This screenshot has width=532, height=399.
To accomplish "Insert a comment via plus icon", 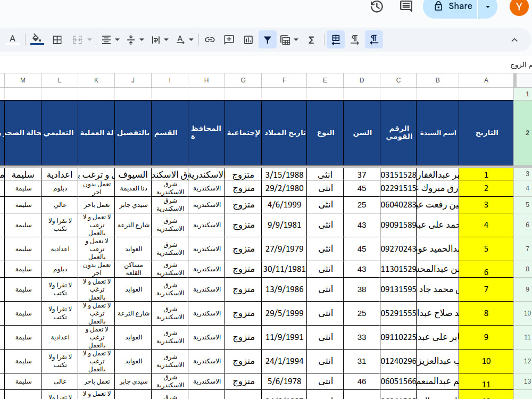I will (229, 40).
